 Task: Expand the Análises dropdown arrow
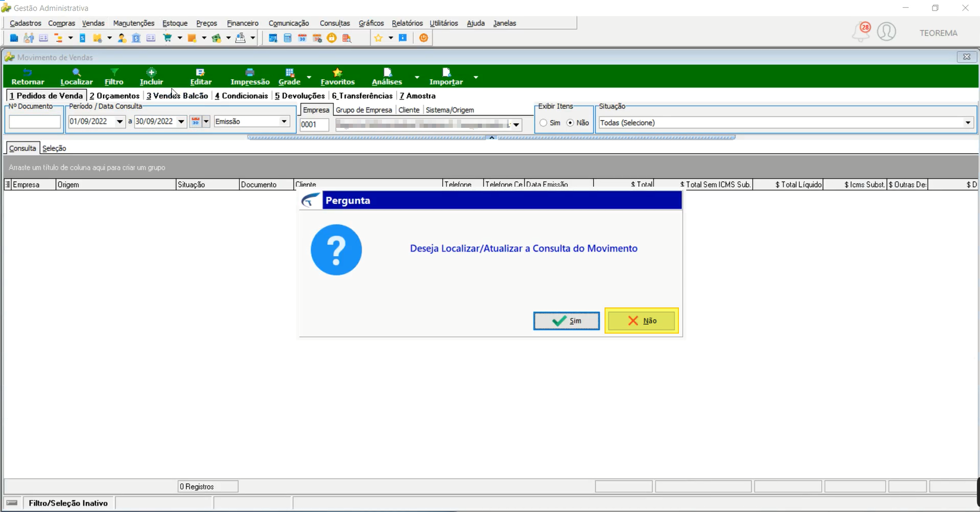417,77
